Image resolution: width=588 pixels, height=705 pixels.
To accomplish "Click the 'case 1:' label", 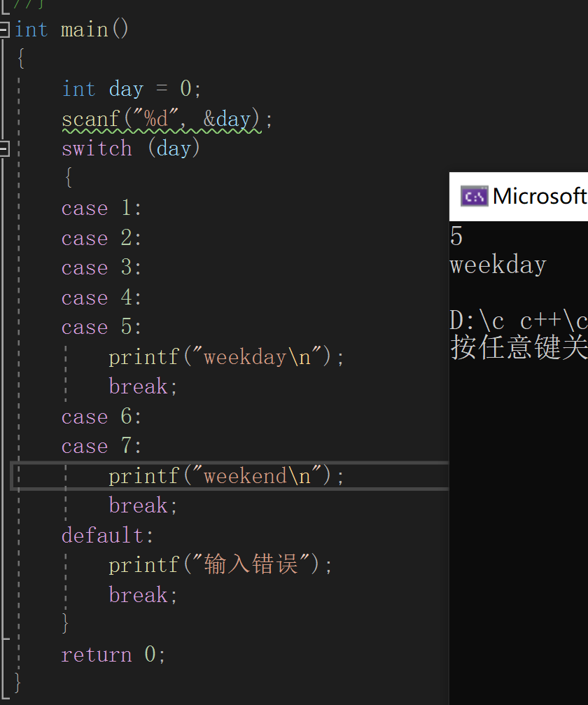I will pyautogui.click(x=101, y=208).
